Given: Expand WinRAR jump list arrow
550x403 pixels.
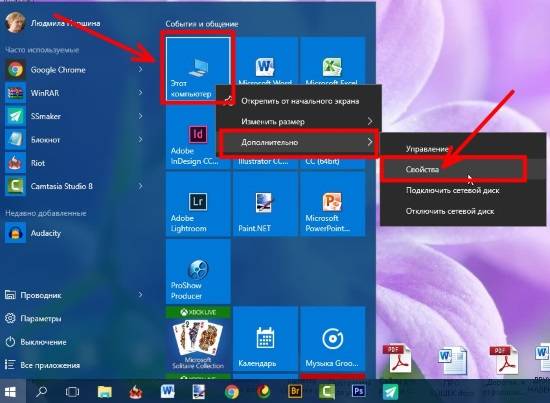Looking at the screenshot, I should coord(140,93).
